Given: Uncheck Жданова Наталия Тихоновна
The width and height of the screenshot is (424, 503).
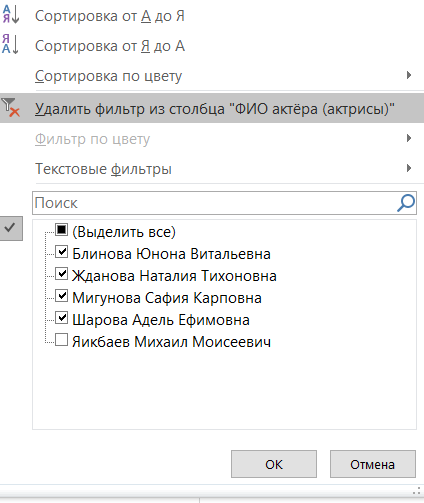Looking at the screenshot, I should pyautogui.click(x=62, y=274).
